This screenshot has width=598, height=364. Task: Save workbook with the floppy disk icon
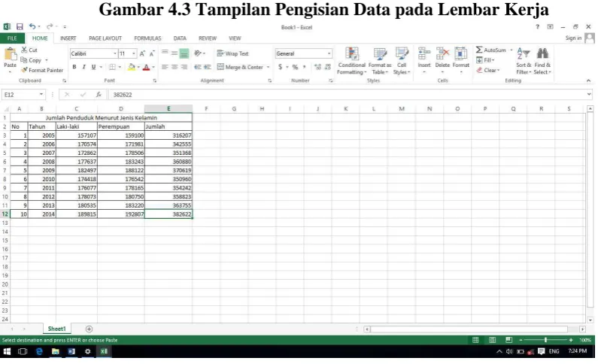click(x=20, y=26)
